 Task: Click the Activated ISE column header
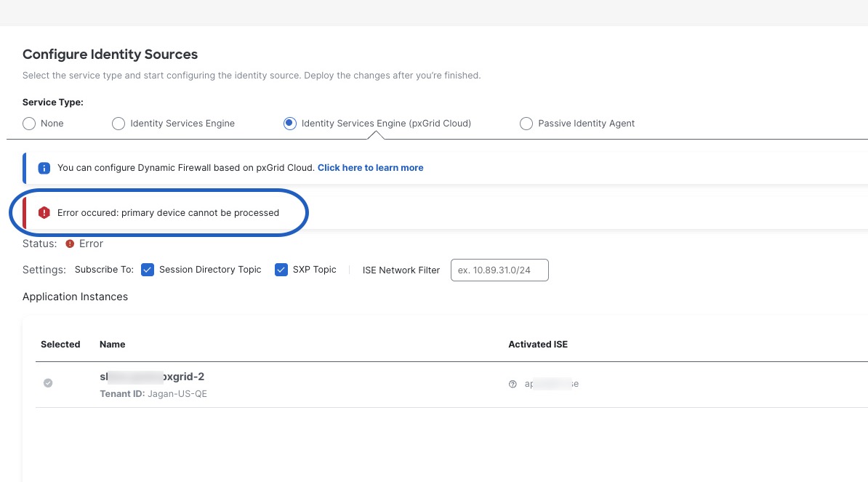point(538,345)
